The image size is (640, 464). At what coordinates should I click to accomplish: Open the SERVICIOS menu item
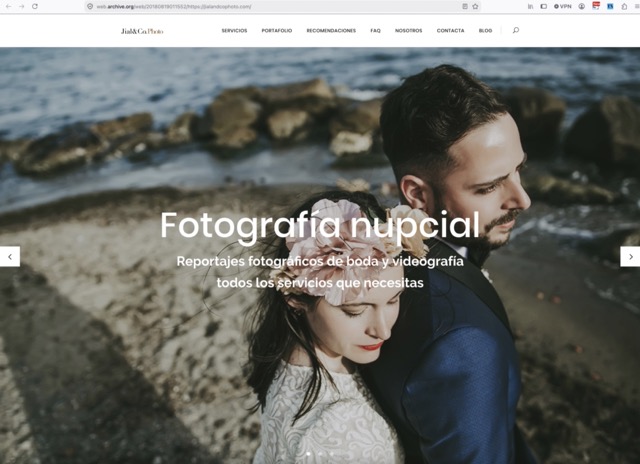point(234,31)
